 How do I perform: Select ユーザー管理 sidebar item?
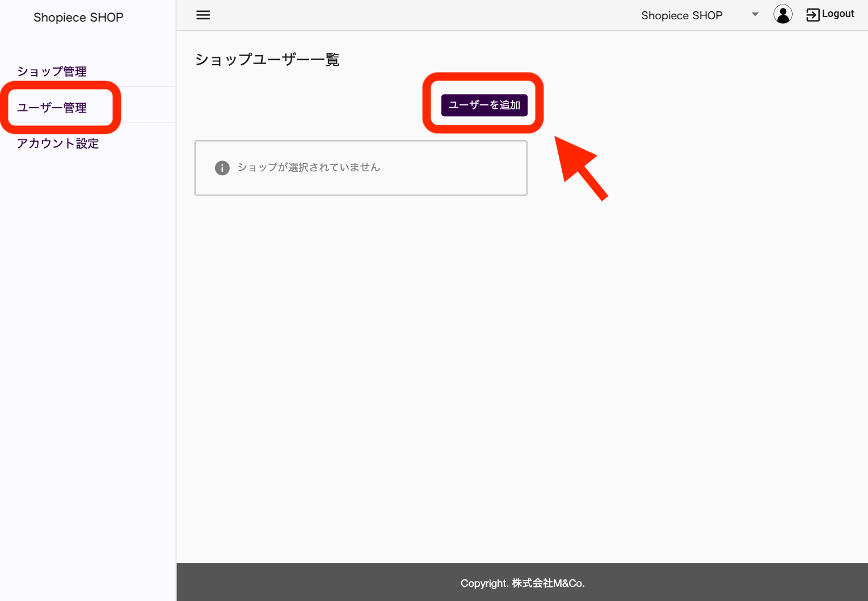tap(52, 108)
